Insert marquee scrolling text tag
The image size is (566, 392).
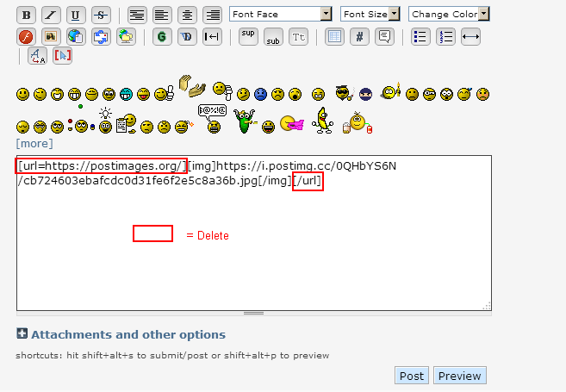point(212,36)
